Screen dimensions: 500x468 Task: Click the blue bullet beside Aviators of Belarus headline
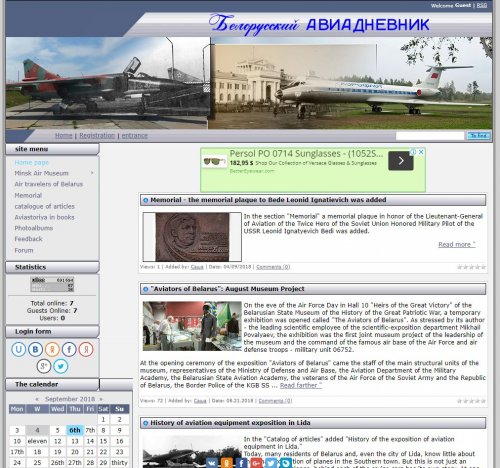pyautogui.click(x=145, y=289)
